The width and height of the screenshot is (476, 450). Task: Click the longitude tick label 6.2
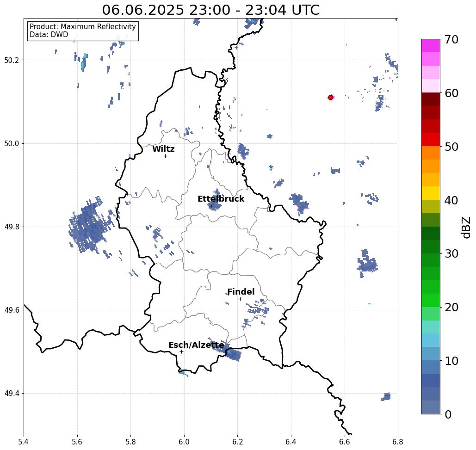(x=237, y=442)
